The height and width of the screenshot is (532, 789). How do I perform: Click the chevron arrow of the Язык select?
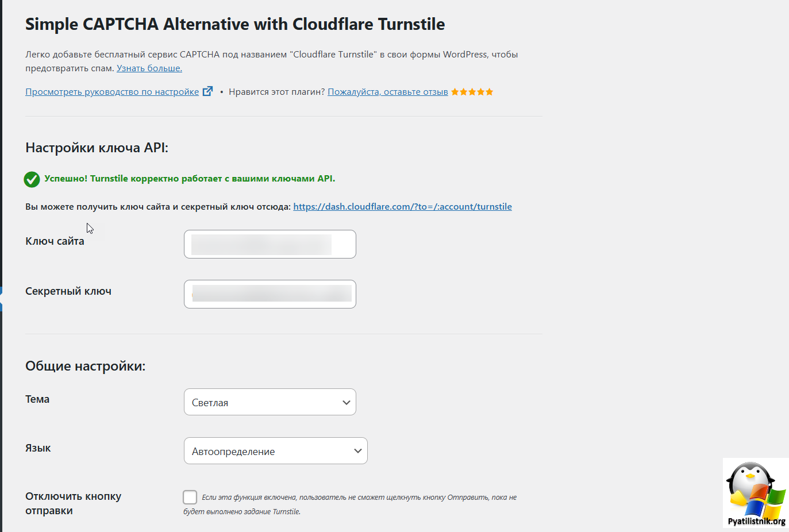[357, 451]
